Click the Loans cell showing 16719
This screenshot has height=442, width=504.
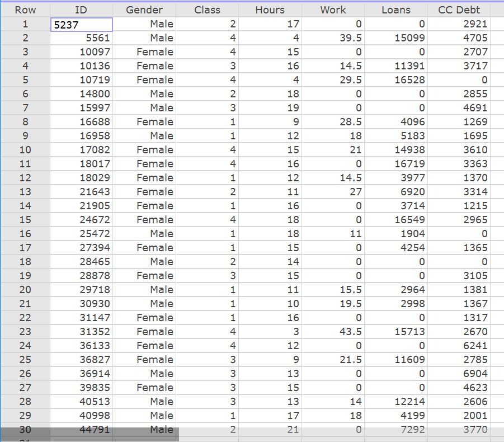click(x=396, y=164)
